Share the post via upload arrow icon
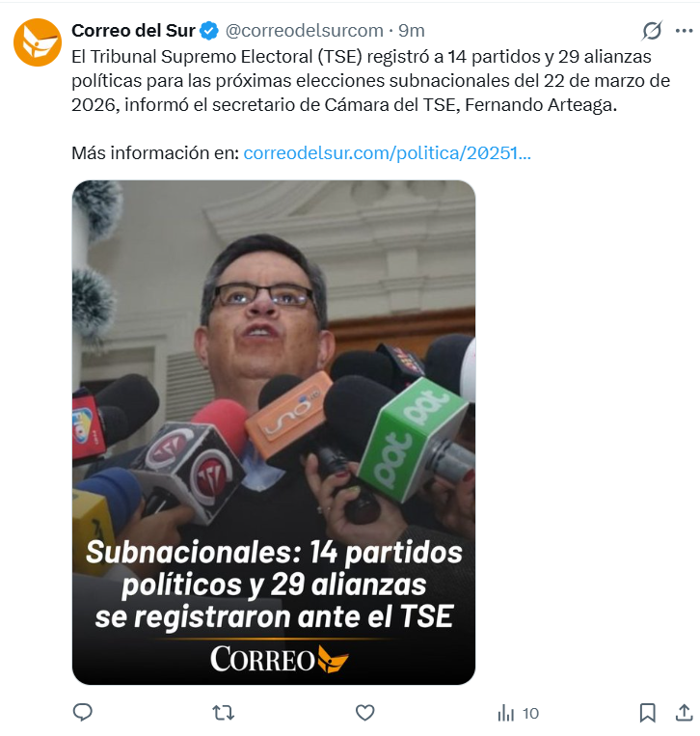This screenshot has width=700, height=736. pos(684,713)
